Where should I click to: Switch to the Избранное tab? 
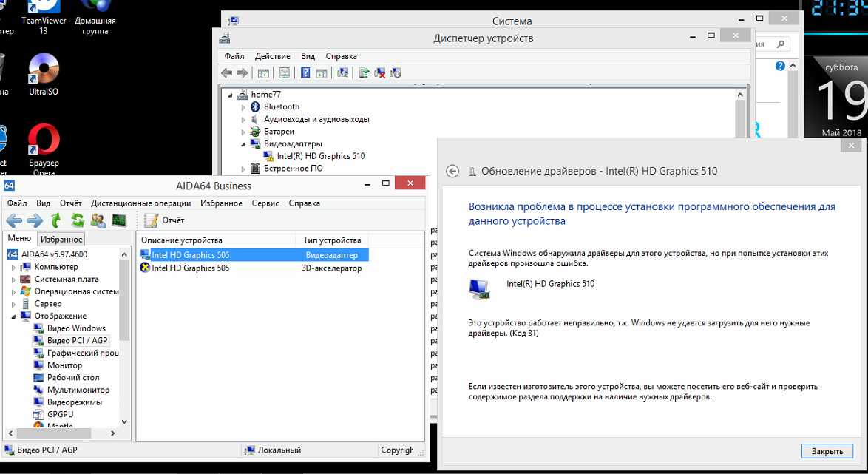click(x=61, y=240)
